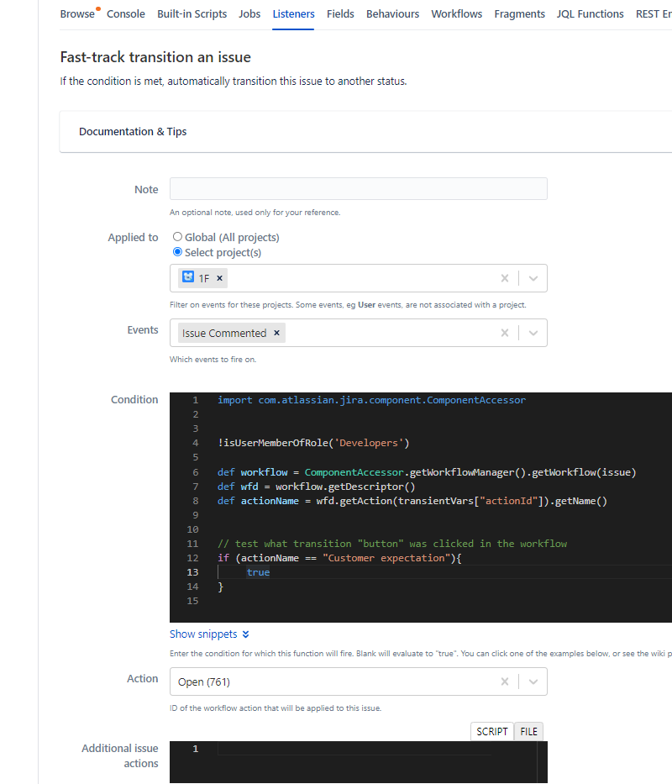This screenshot has height=784, width=672.
Task: Switch to the Behaviours tab
Action: coord(392,14)
